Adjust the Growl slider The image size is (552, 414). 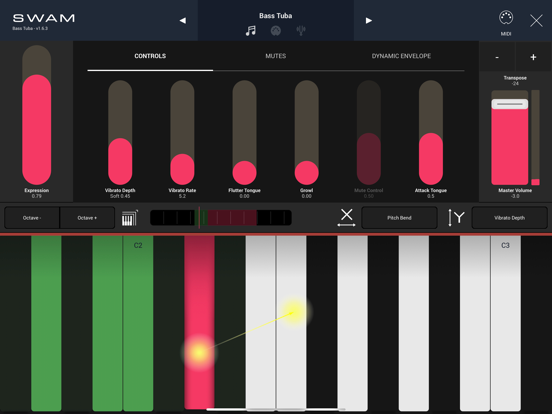tap(307, 132)
